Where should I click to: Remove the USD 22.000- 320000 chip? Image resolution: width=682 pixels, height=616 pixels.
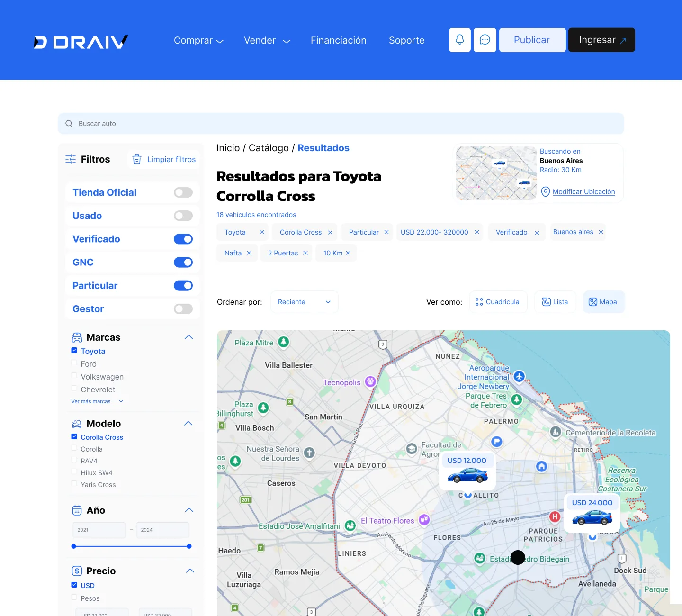pyautogui.click(x=477, y=232)
